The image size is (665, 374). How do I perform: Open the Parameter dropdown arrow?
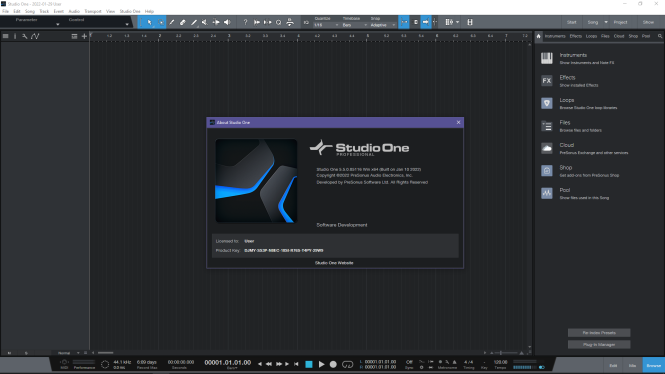click(x=58, y=25)
